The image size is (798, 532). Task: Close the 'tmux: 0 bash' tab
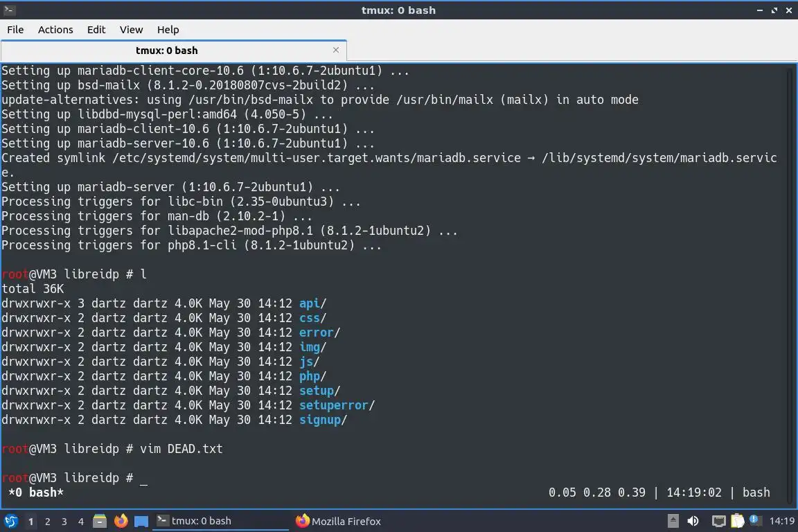point(336,50)
